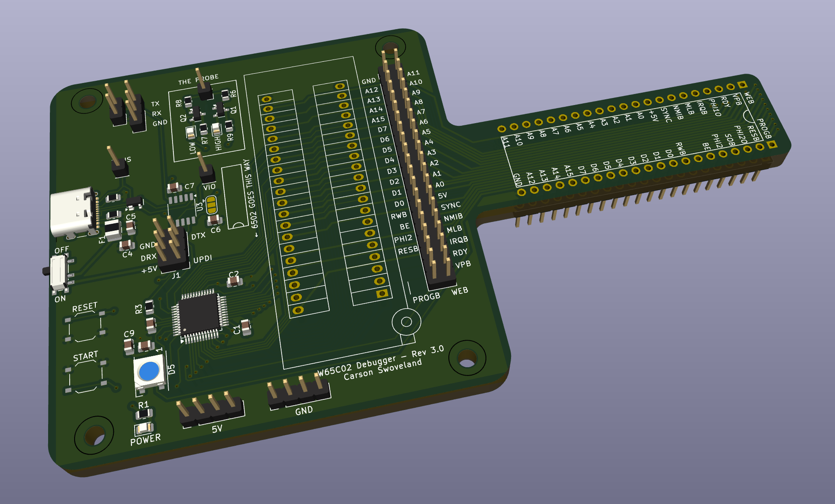835x504 pixels.
Task: Click the mounting hole near 'Rev 3.0'
Action: (467, 358)
